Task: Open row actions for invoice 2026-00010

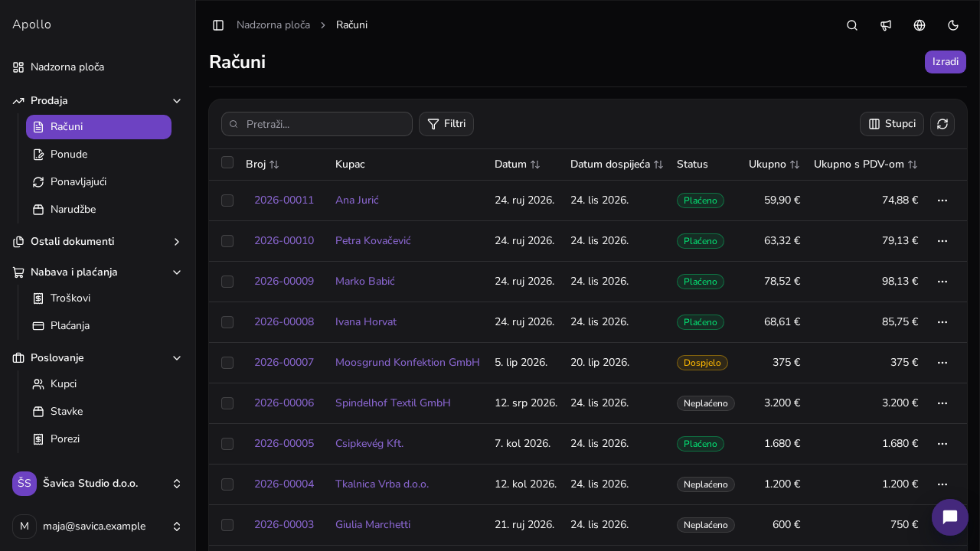Action: (x=942, y=241)
